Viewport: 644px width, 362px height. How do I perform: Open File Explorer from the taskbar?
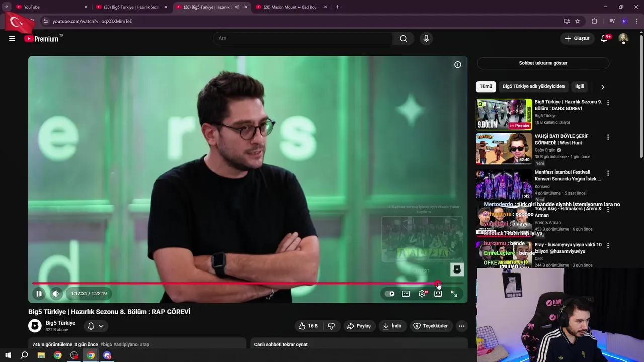point(41,355)
